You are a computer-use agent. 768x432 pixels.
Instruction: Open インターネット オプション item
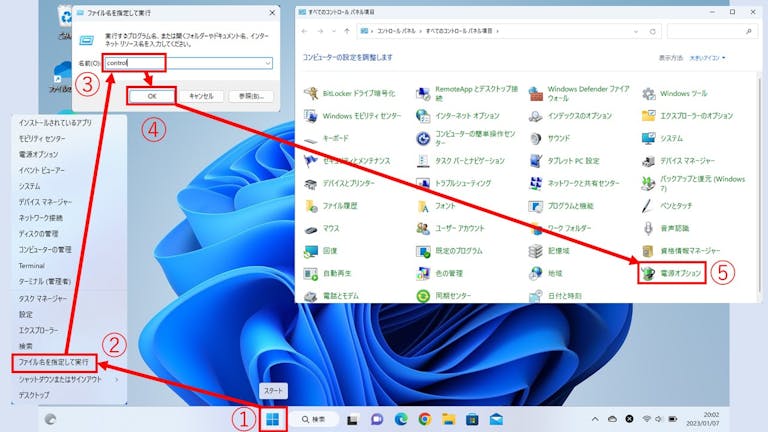pos(458,116)
